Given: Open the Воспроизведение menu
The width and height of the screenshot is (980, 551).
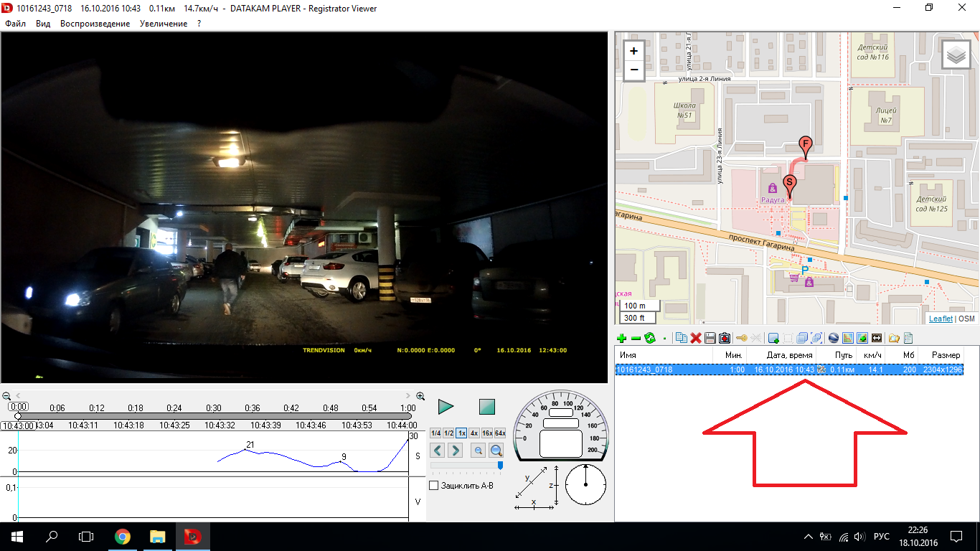Looking at the screenshot, I should [95, 24].
